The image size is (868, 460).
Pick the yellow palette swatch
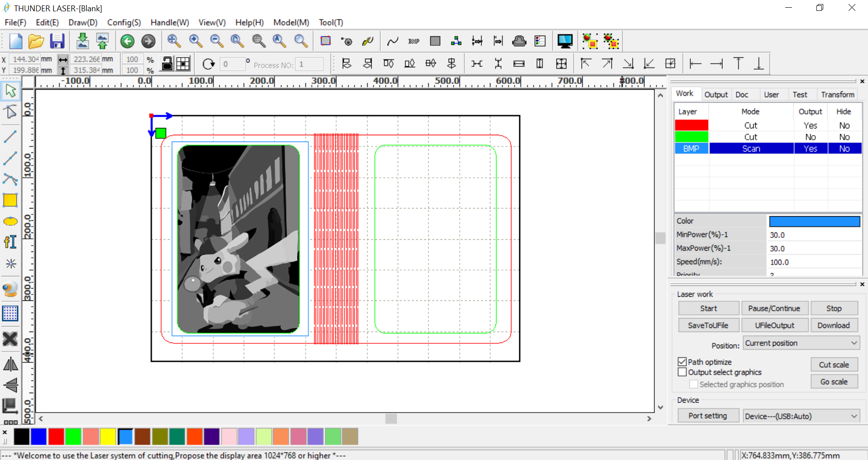(108, 436)
